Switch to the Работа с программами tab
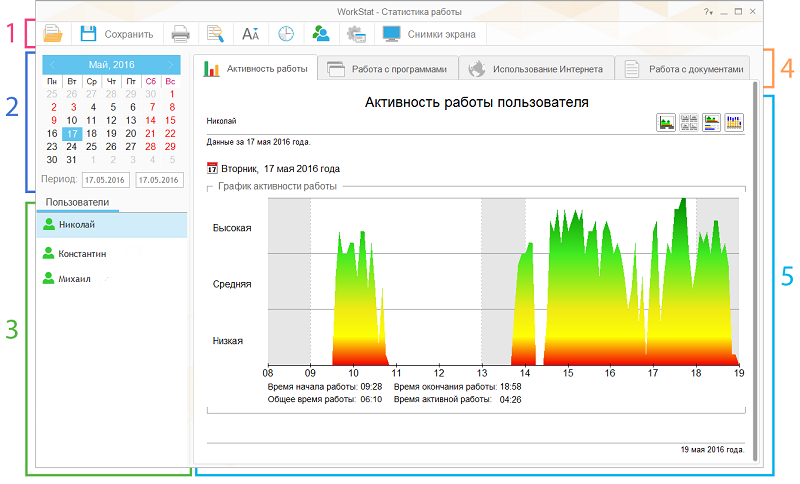Image resolution: width=800 pixels, height=484 pixels. [388, 69]
